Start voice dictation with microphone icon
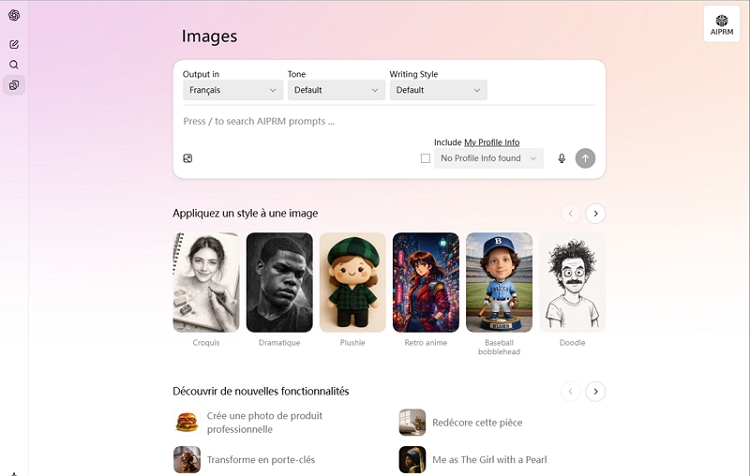Image resolution: width=750 pixels, height=476 pixels. pos(562,158)
